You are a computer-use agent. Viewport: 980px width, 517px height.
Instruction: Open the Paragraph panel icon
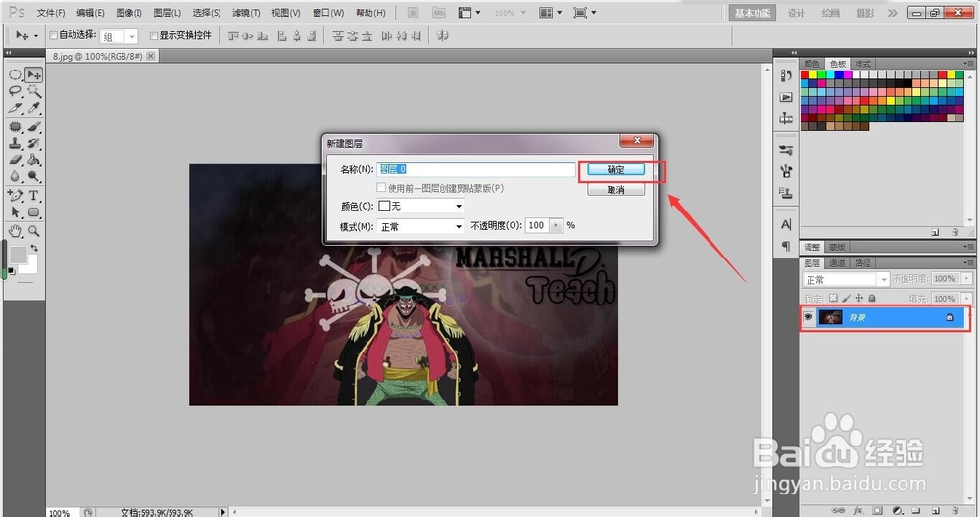pyautogui.click(x=786, y=246)
